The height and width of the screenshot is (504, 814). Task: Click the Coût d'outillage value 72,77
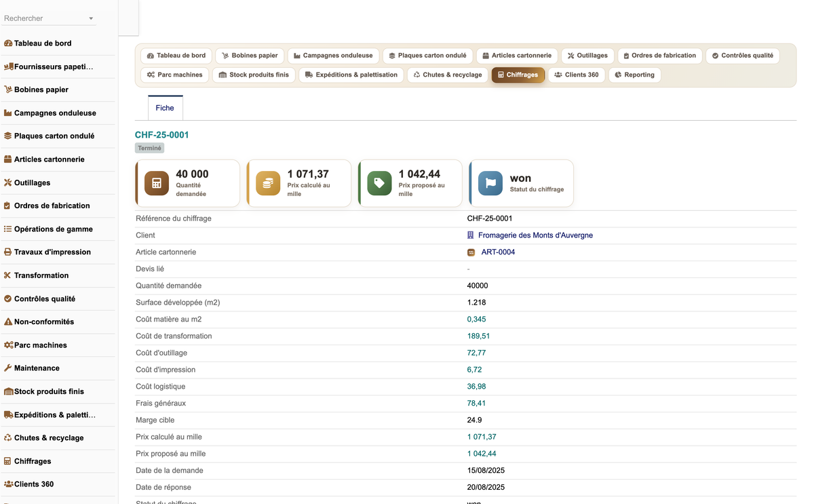(x=476, y=353)
